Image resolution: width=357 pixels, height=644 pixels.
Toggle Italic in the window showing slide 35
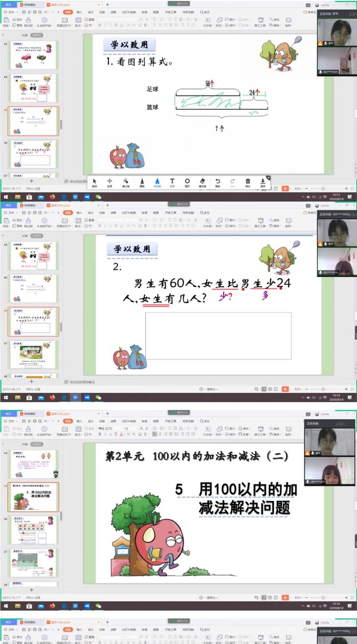(x=105, y=434)
